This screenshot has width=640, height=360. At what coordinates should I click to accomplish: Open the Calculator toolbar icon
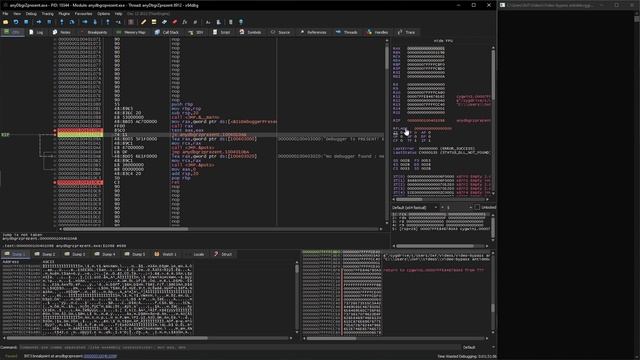click(231, 22)
